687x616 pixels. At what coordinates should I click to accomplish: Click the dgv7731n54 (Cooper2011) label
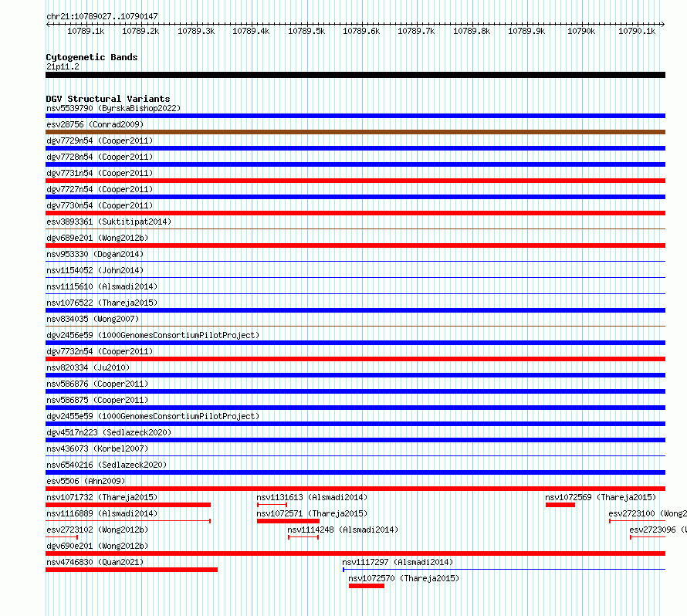[x=100, y=173]
